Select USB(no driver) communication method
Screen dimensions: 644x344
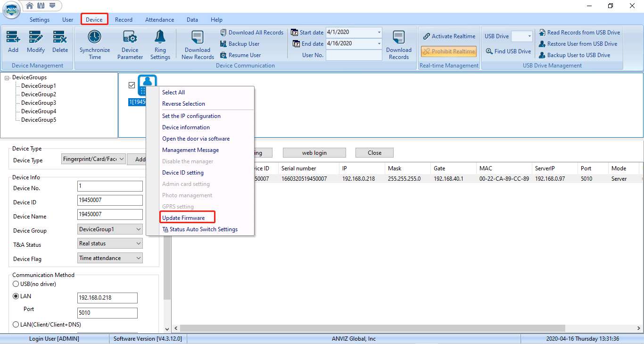click(16, 284)
